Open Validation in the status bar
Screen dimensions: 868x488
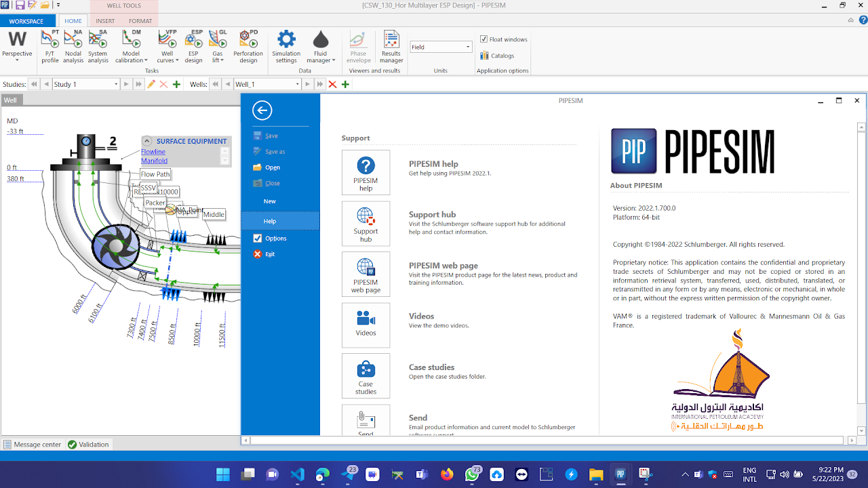click(88, 445)
